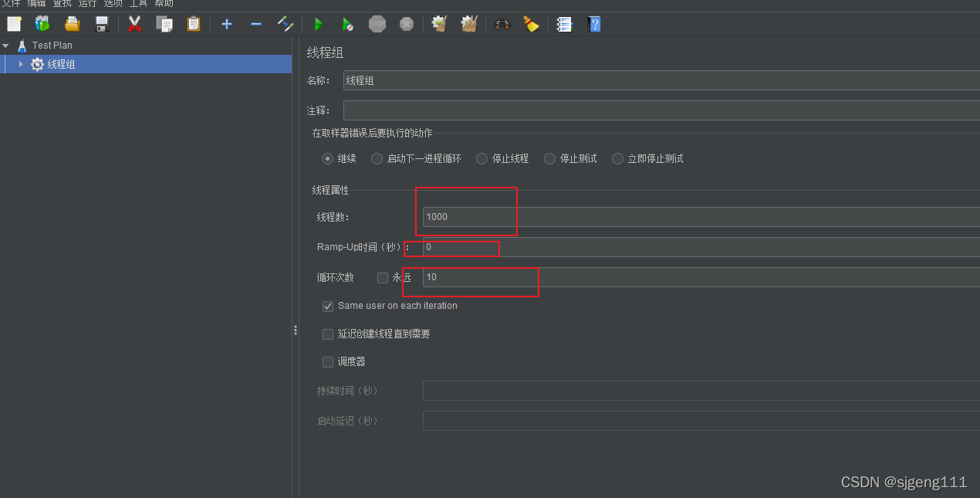This screenshot has height=498, width=980.
Task: Expand the 线程组 tree node
Action: click(21, 64)
